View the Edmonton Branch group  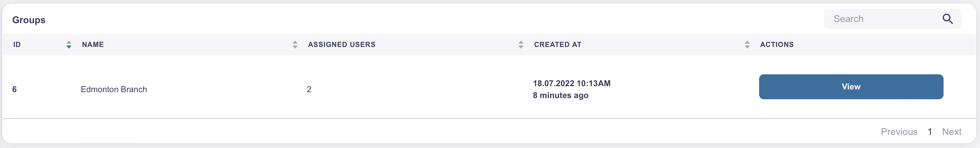(x=851, y=86)
